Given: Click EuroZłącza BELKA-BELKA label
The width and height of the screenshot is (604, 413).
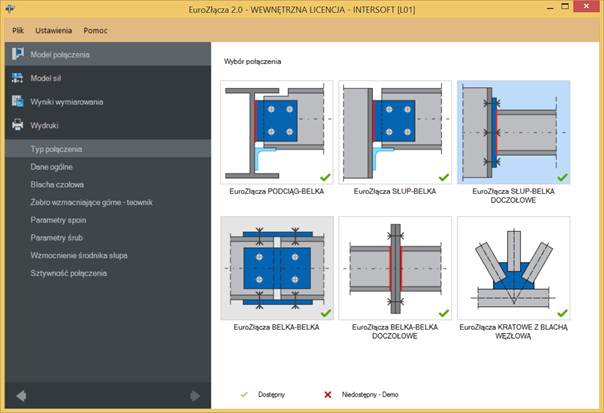Looking at the screenshot, I should [277, 327].
